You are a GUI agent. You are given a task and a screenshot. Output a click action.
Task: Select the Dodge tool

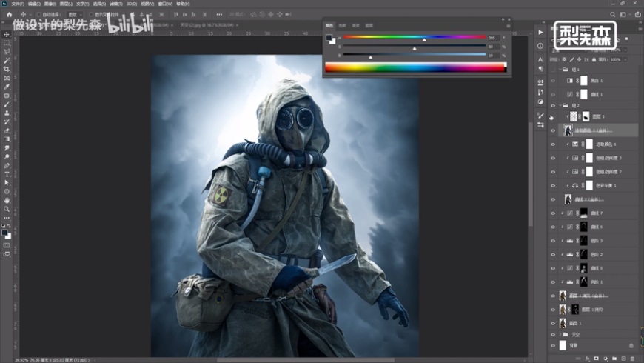point(7,156)
